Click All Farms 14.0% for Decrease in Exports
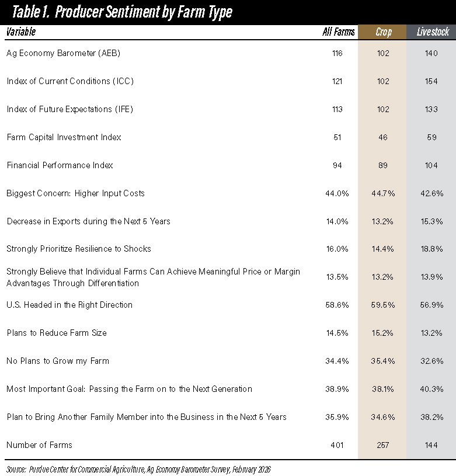 pyautogui.click(x=337, y=221)
